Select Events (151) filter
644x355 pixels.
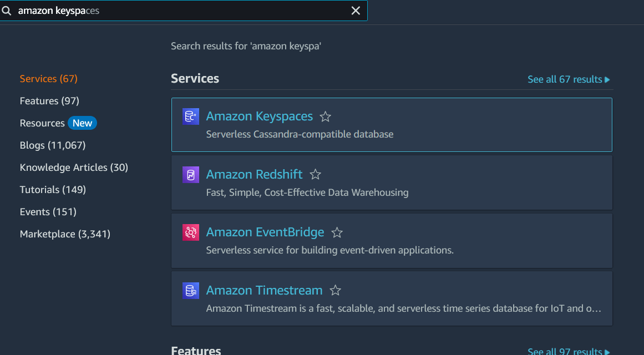pos(48,211)
